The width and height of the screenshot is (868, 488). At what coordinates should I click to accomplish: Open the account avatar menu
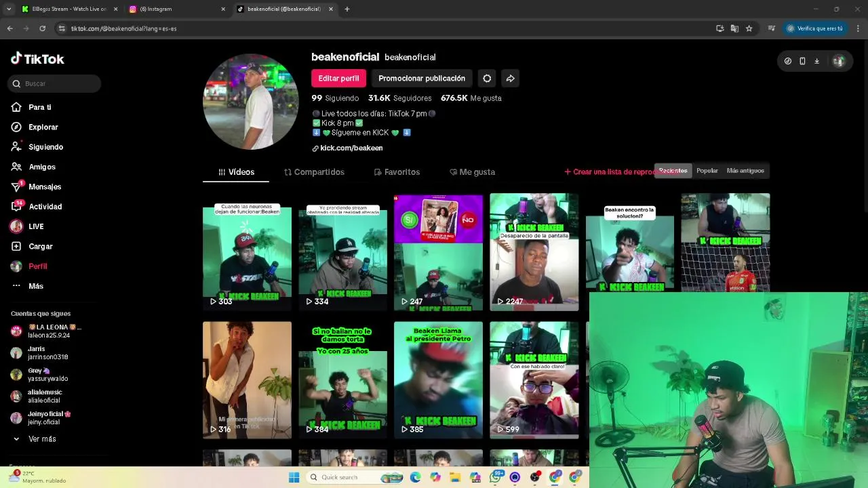click(x=839, y=61)
